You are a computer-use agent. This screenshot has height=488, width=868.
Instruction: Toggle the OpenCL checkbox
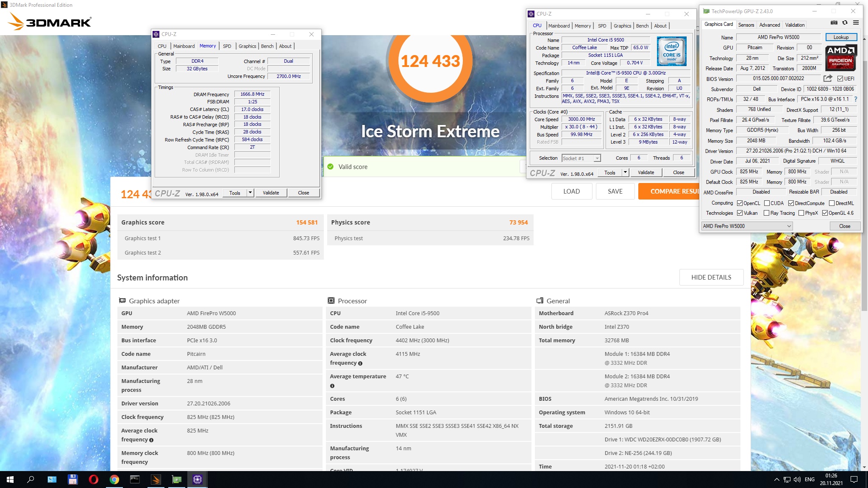(x=740, y=203)
